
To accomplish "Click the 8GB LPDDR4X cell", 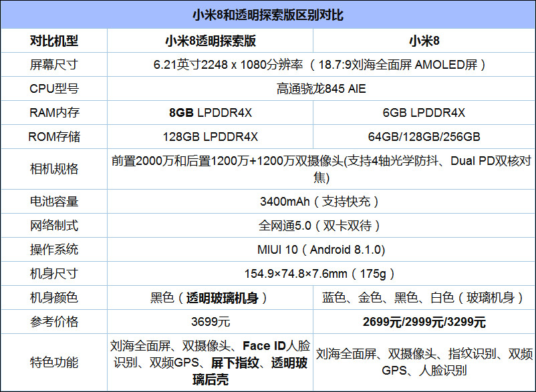I will point(211,113).
